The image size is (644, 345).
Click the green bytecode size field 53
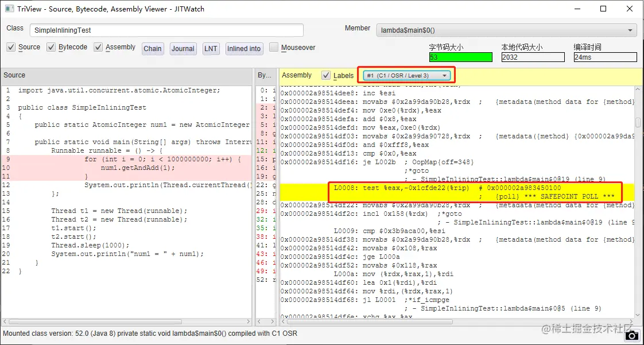460,57
